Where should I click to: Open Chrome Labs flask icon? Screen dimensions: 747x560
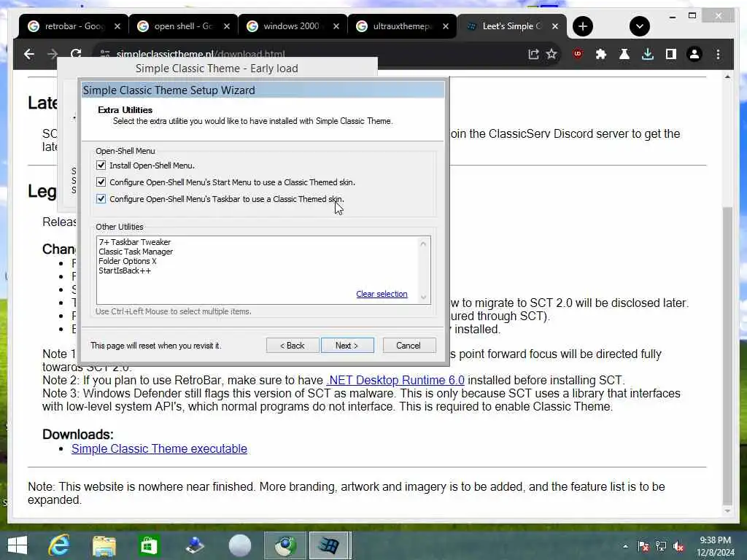[x=624, y=54]
